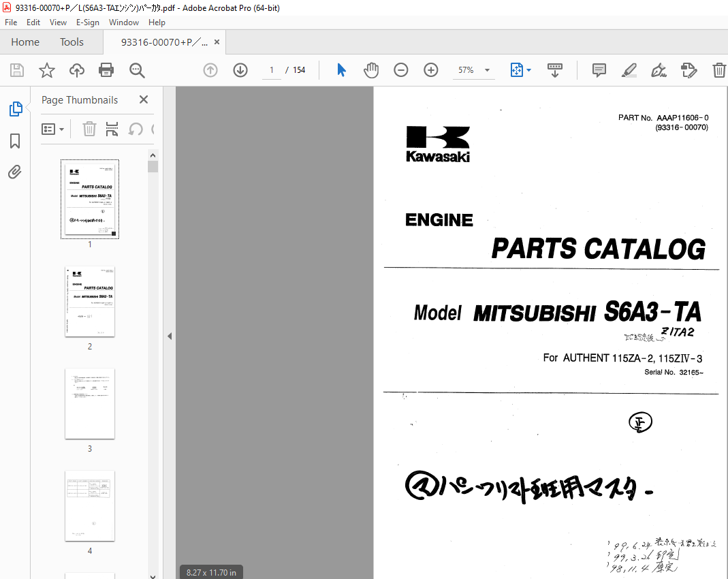Add bookmark star icon in toolbar

coord(47,70)
